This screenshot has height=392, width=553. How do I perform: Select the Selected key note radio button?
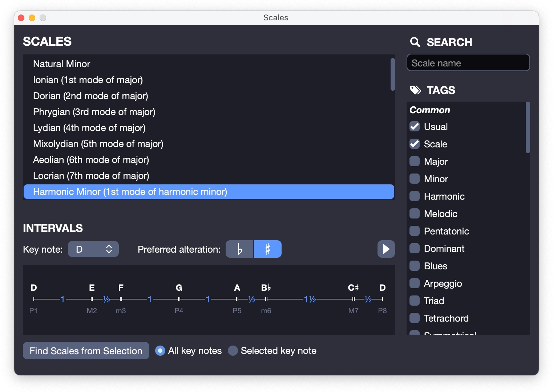[x=233, y=351]
